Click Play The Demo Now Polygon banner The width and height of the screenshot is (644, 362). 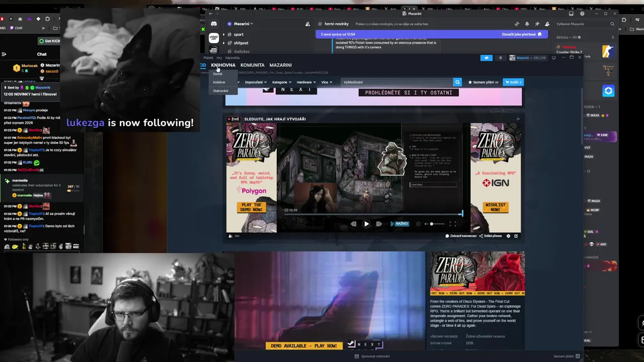[252, 207]
